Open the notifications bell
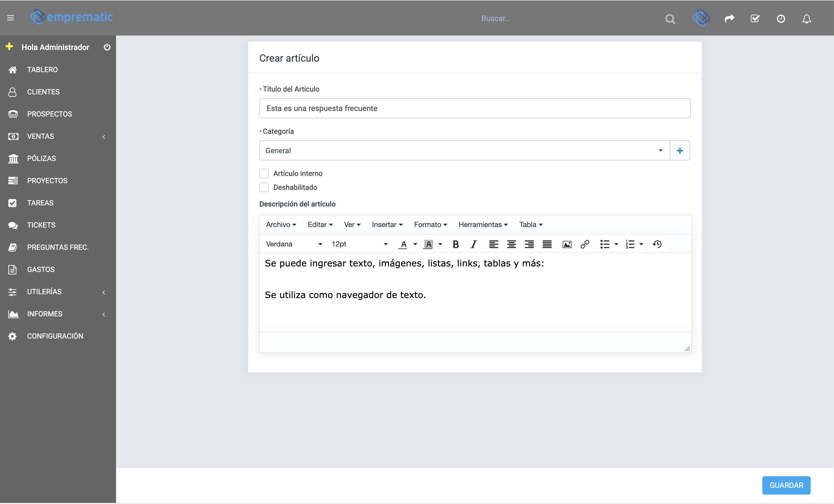834x504 pixels. coord(807,19)
